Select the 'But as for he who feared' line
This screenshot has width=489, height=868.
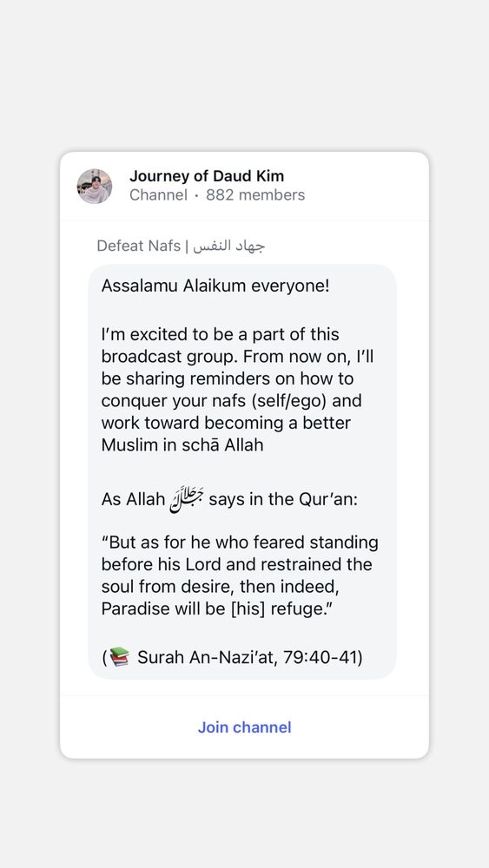(x=240, y=542)
